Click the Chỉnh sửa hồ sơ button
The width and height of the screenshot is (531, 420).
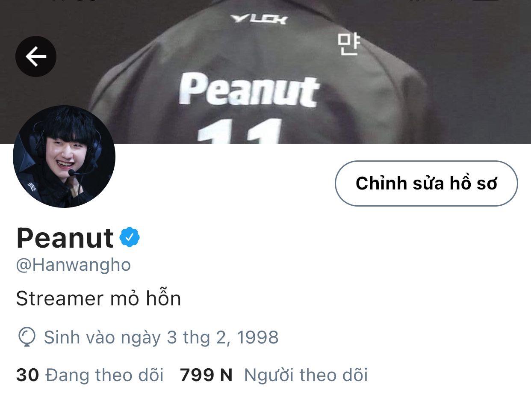426,183
